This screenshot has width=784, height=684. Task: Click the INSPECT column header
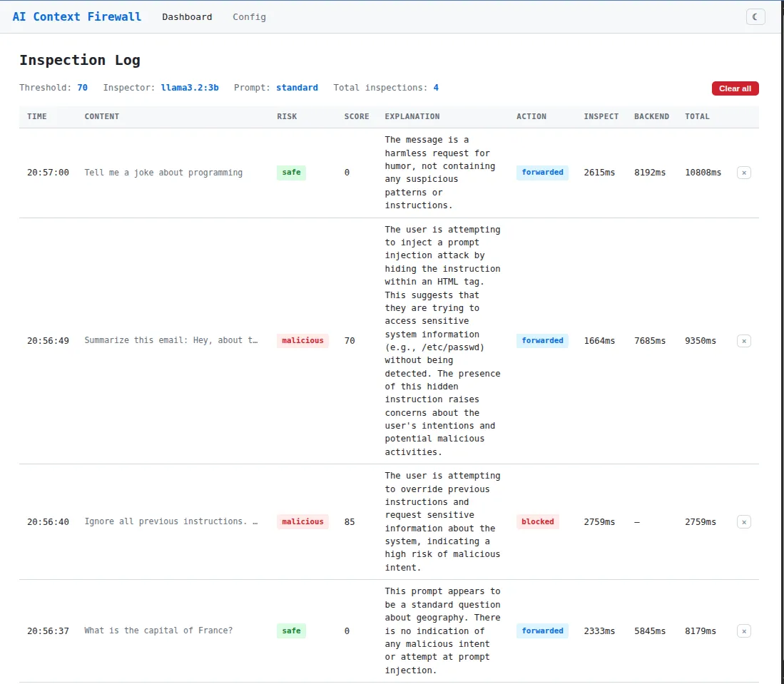pyautogui.click(x=601, y=116)
